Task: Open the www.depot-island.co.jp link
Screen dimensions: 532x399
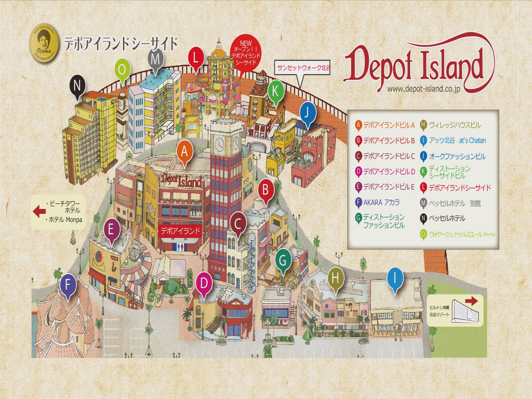Action: (423, 89)
